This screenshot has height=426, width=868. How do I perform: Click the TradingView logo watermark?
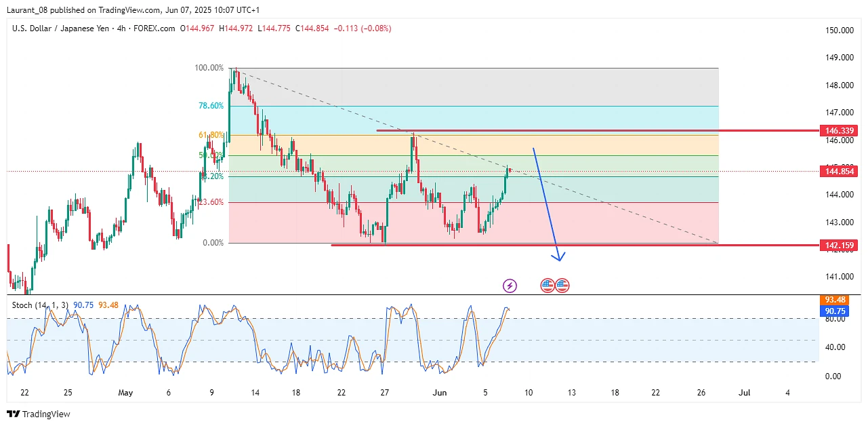(x=39, y=414)
